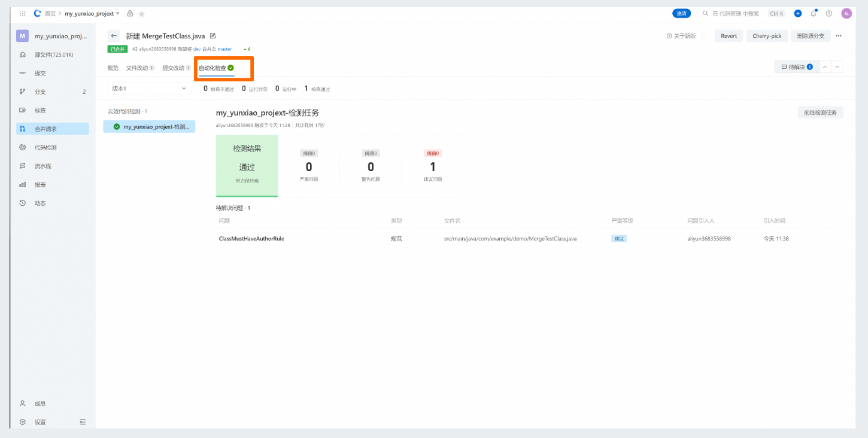Click the 警告问题 count 0

click(x=371, y=167)
